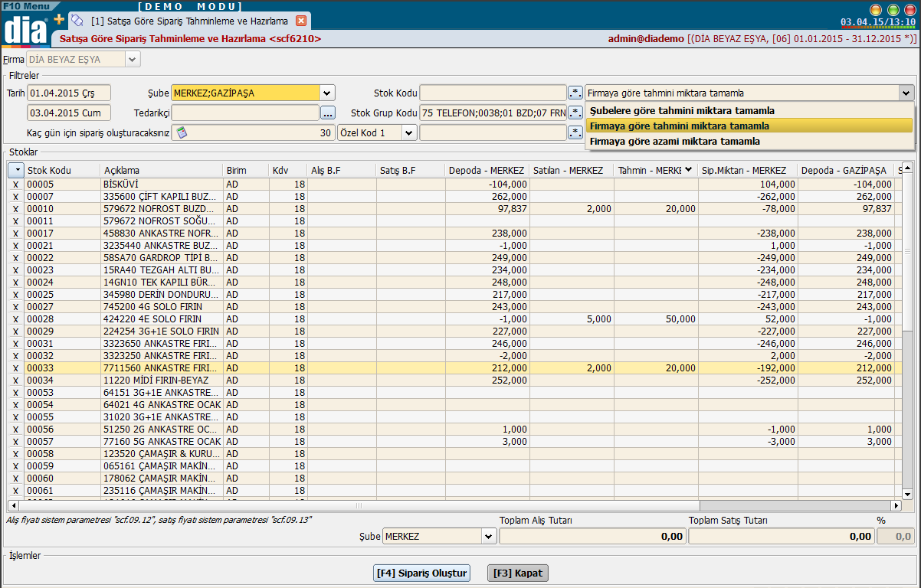
Task: Click the F4 Sipariş Oluştur button
Action: [x=421, y=573]
